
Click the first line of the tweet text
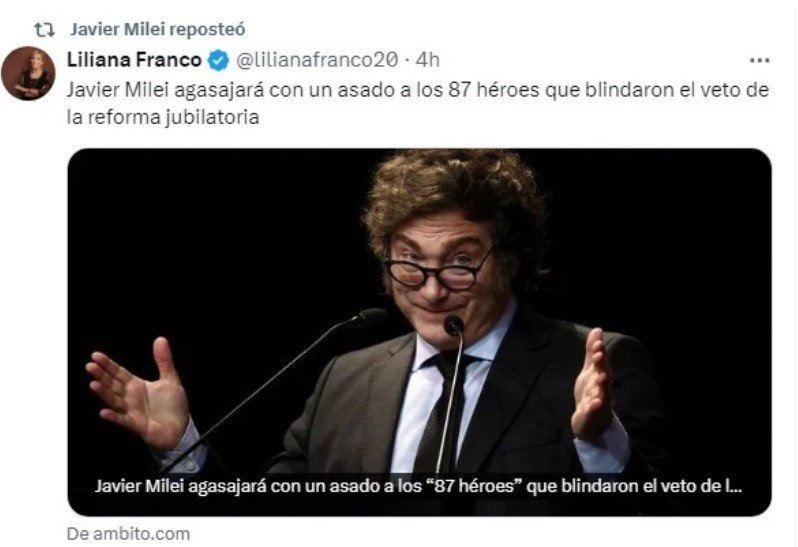click(x=418, y=90)
